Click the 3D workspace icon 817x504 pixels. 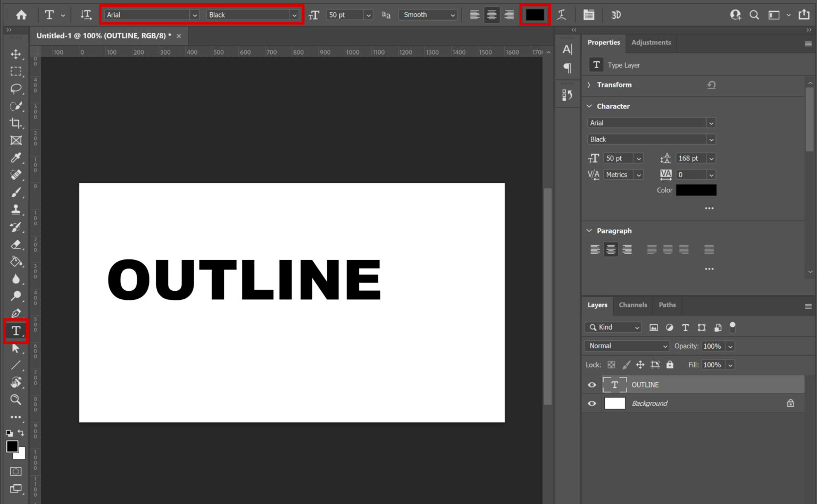[615, 14]
